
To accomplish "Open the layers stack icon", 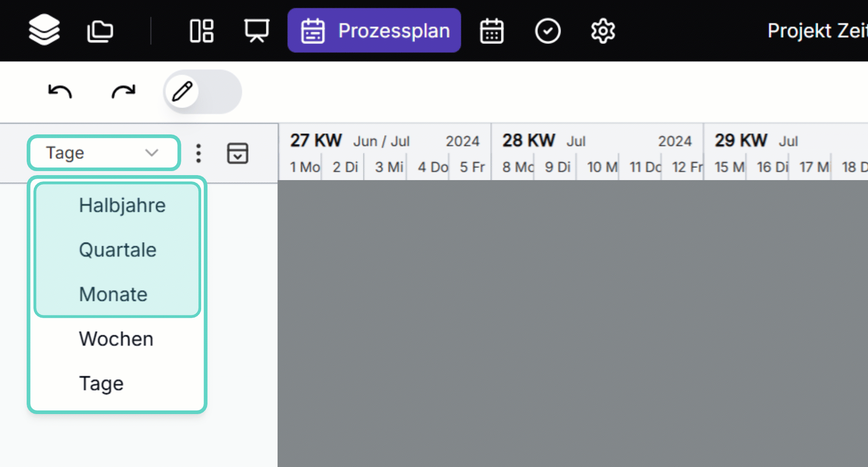I will pyautogui.click(x=44, y=30).
